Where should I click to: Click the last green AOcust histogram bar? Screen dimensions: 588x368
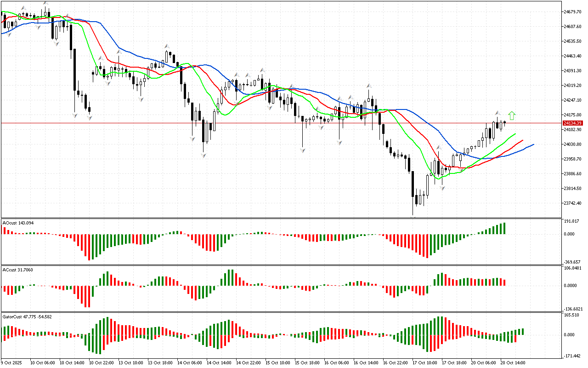(504, 229)
